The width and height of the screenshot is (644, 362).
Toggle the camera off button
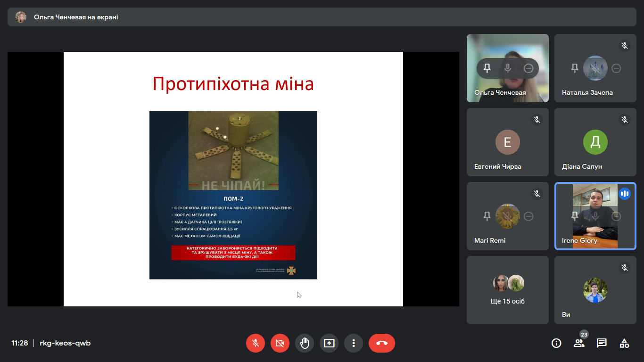280,343
